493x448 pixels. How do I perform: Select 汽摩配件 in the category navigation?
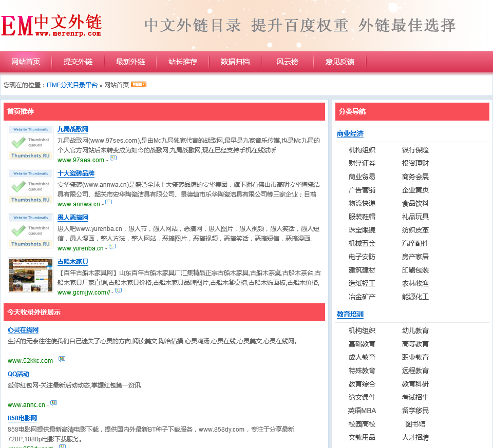tap(415, 243)
